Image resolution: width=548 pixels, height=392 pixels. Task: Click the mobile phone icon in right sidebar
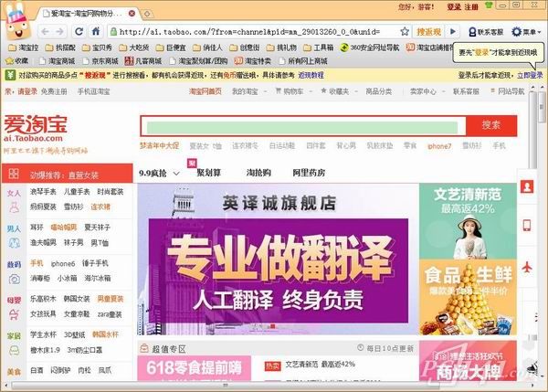coord(527,225)
